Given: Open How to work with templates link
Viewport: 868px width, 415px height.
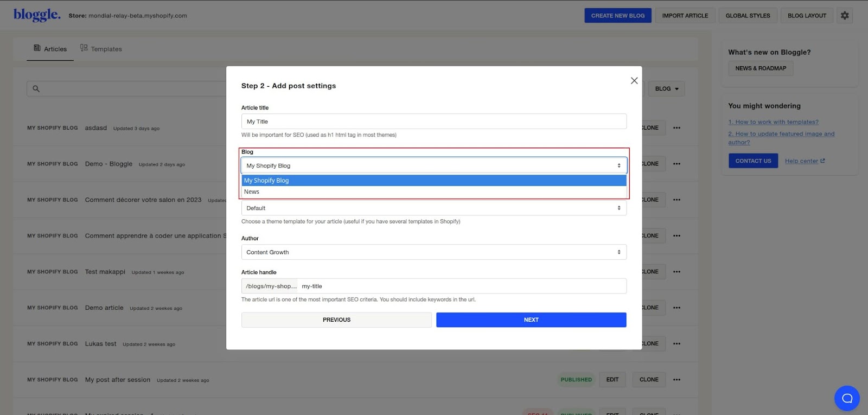Looking at the screenshot, I should (x=774, y=122).
